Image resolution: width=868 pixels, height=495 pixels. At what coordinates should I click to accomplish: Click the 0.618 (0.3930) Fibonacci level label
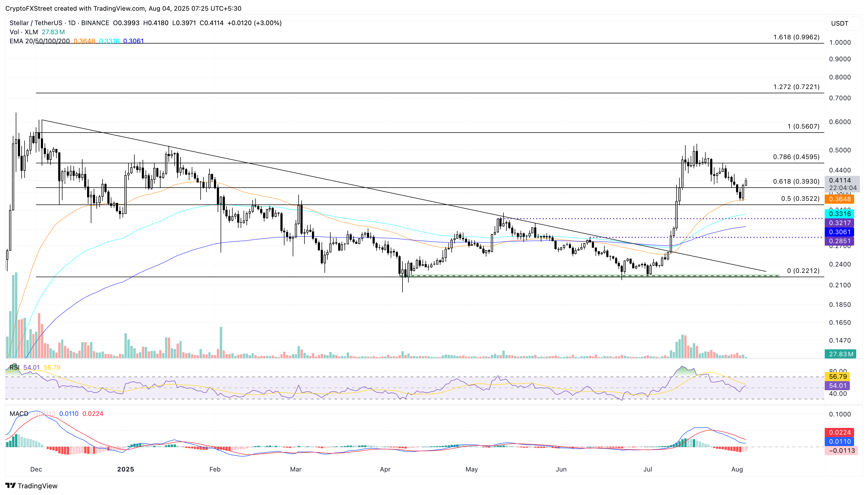click(x=796, y=181)
